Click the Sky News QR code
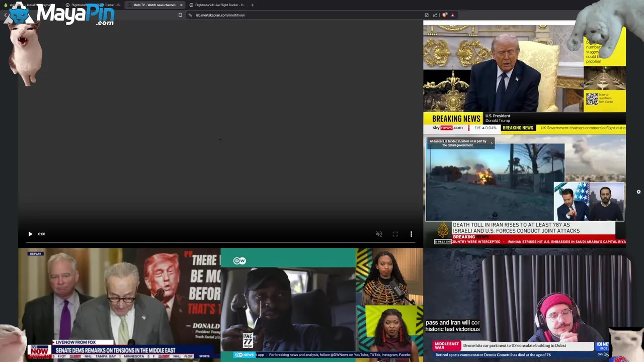 [592, 99]
